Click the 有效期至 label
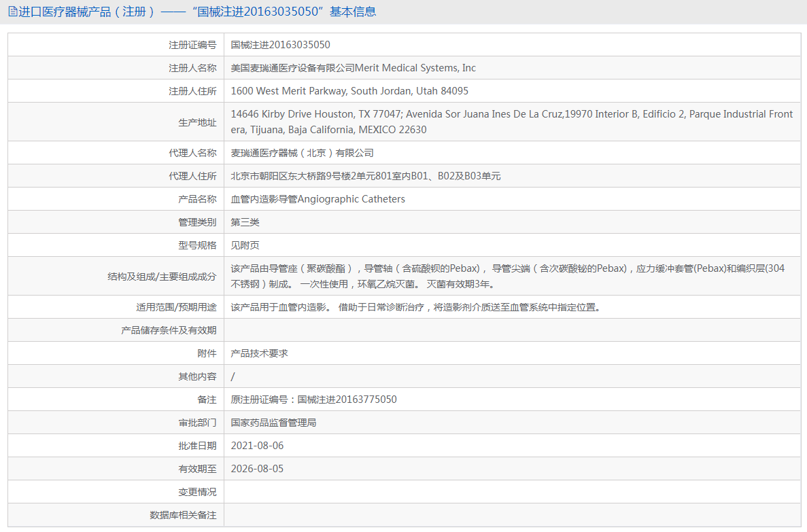 [198, 469]
